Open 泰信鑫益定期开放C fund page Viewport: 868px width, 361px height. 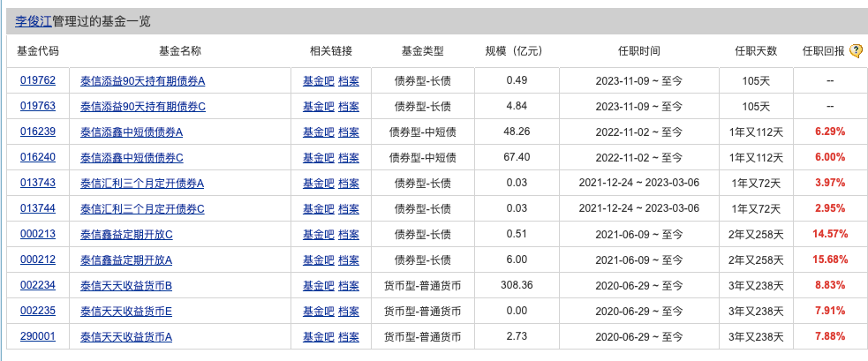pos(127,235)
